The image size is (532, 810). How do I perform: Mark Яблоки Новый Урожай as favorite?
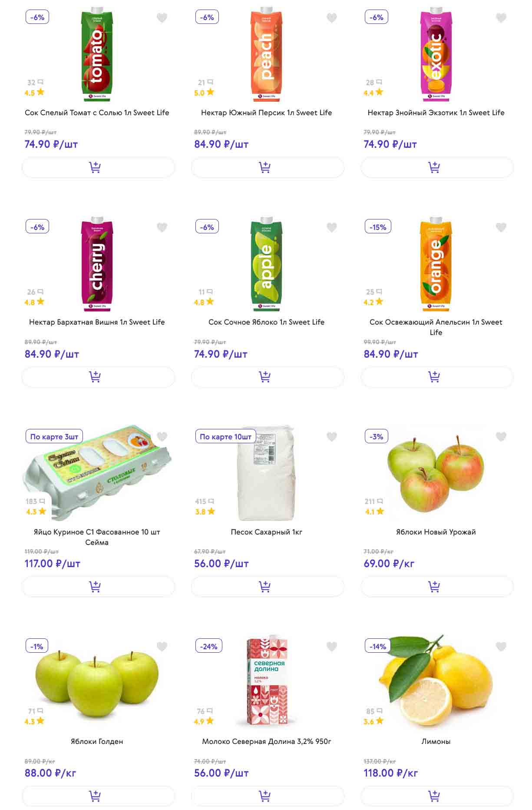coord(501,437)
